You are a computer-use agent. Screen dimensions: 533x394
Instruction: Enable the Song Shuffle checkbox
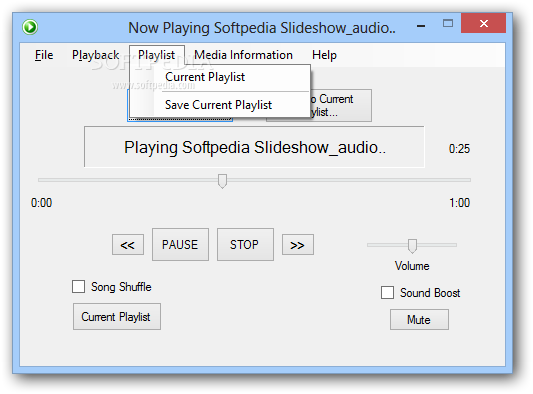[x=79, y=287]
